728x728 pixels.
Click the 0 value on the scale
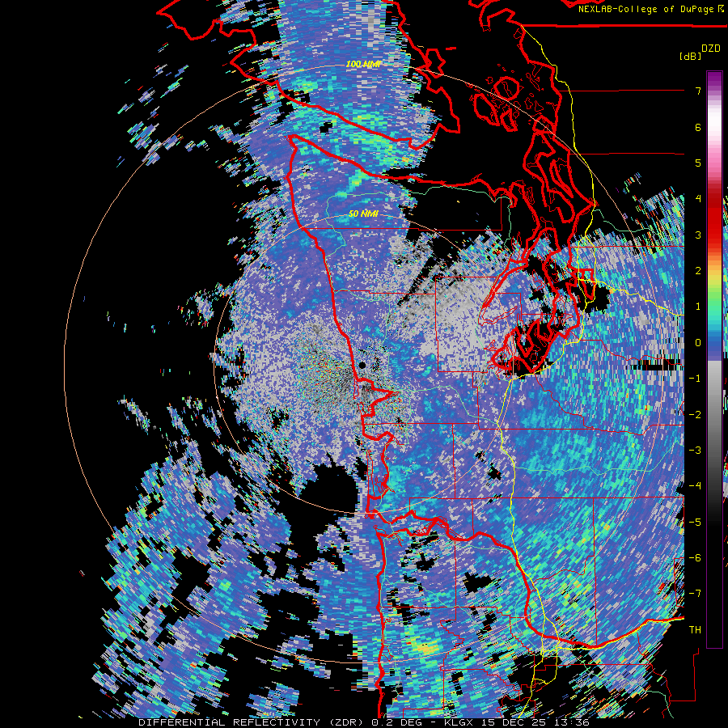[x=698, y=343]
